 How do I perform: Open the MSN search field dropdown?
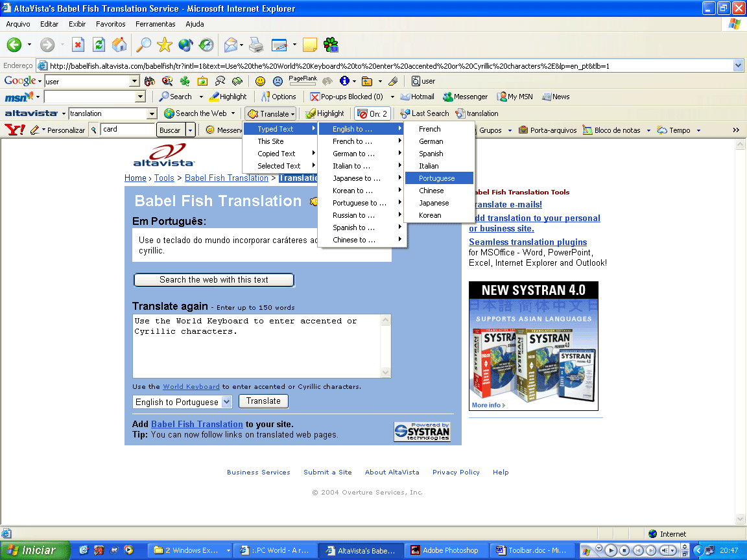tap(140, 97)
